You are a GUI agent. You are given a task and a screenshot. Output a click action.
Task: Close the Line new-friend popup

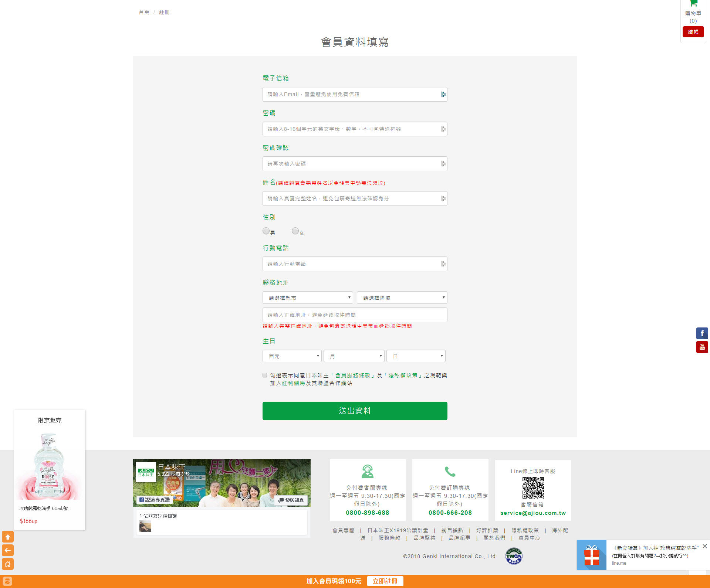tap(704, 546)
